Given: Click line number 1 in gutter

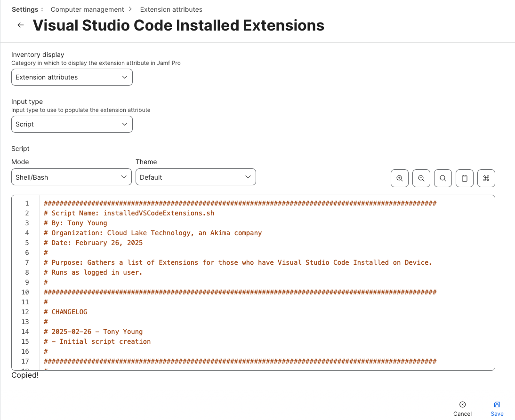Looking at the screenshot, I should [27, 204].
